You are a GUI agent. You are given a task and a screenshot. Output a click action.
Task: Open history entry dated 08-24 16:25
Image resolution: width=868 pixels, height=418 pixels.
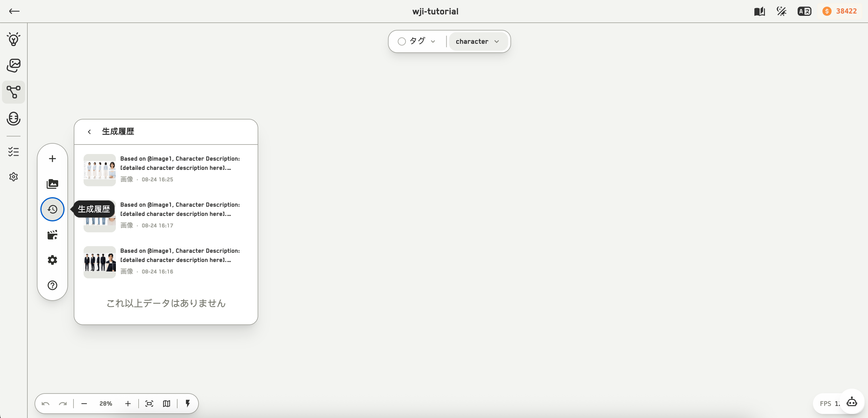click(166, 170)
